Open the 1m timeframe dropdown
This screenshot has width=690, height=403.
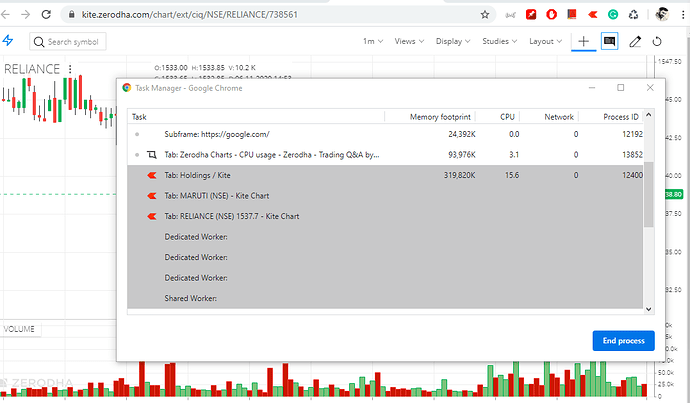tap(373, 42)
